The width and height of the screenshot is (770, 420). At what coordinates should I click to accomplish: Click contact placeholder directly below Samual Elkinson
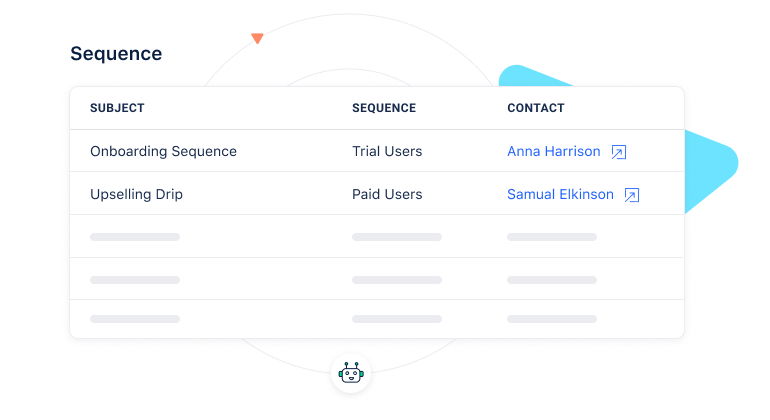552,237
